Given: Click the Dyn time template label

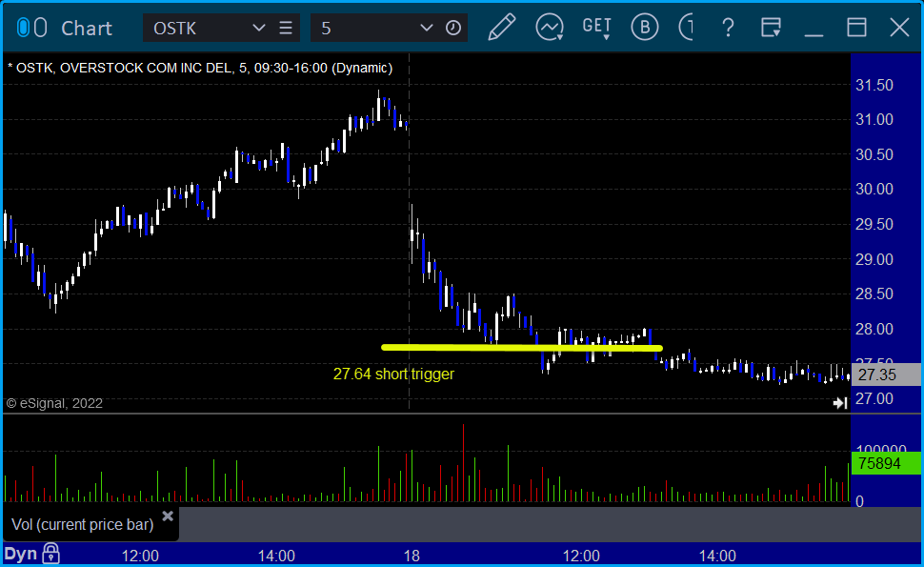Looking at the screenshot, I should point(21,554).
